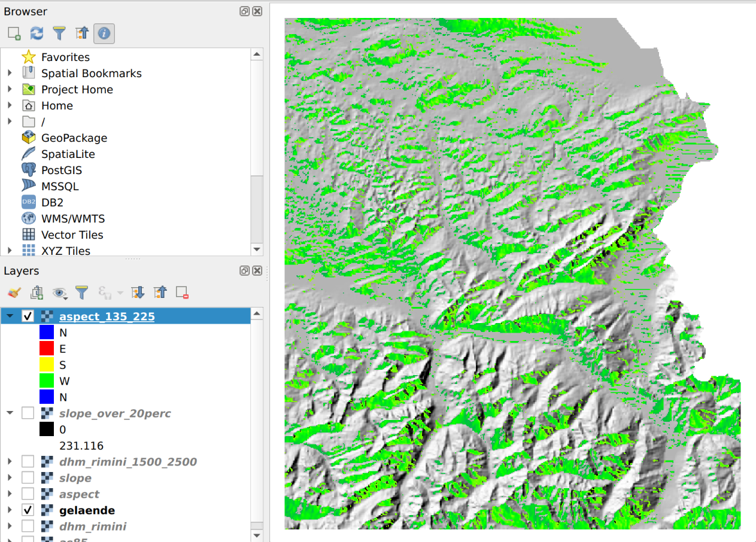Open the Browser filter tool
The height and width of the screenshot is (542, 756).
pos(59,34)
